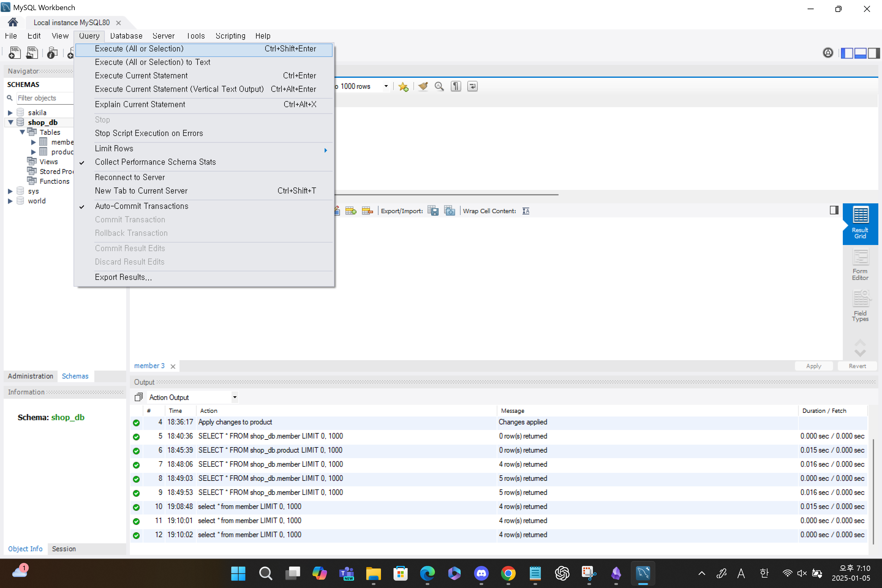882x588 pixels.
Task: Open the Form Editor view
Action: (x=860, y=265)
